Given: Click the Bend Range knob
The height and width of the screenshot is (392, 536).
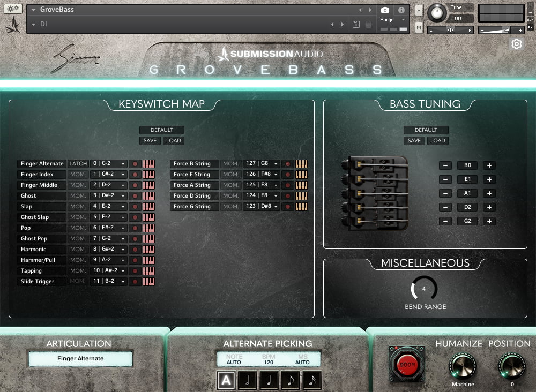Looking at the screenshot, I should (x=424, y=289).
